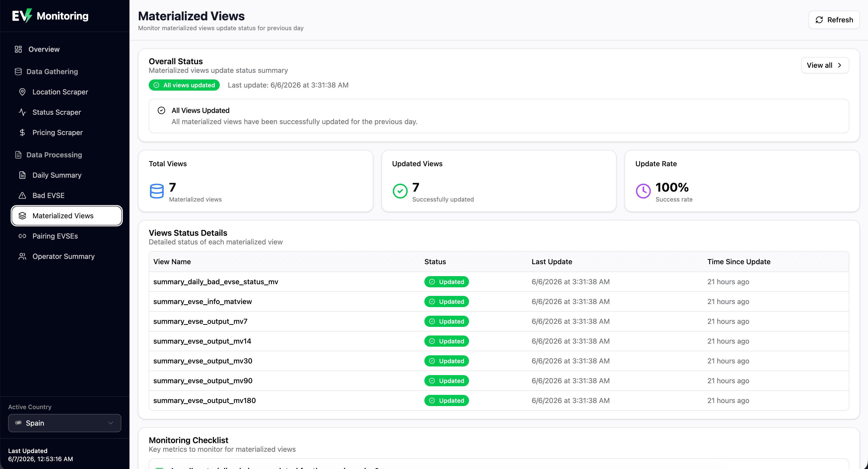Click the All views updated green badge

click(x=184, y=85)
